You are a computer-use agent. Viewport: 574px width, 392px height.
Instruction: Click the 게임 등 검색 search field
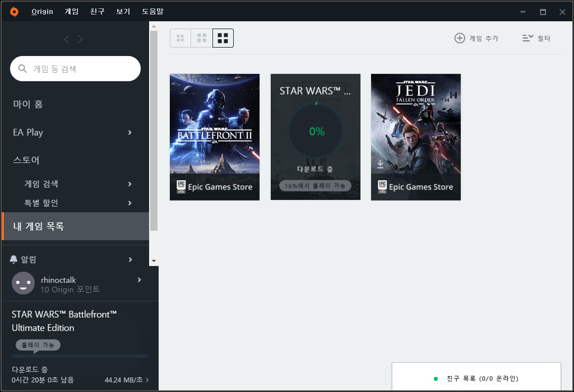[x=76, y=69]
